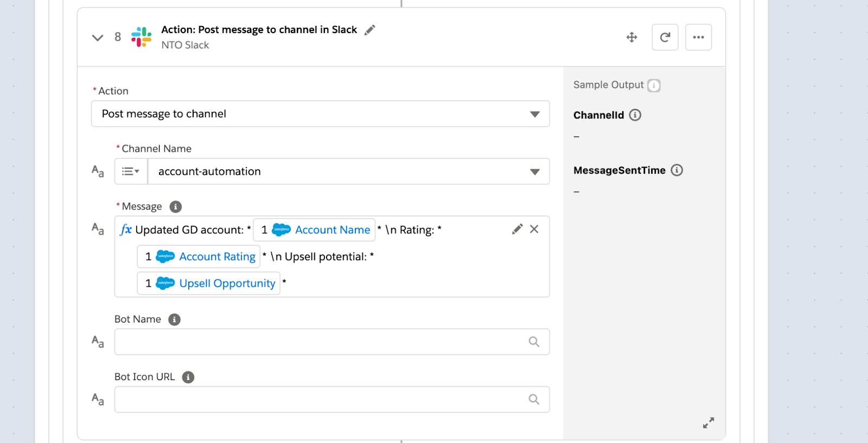Click the 'Updated GD account:' message text
868x443 pixels.
pyautogui.click(x=189, y=230)
